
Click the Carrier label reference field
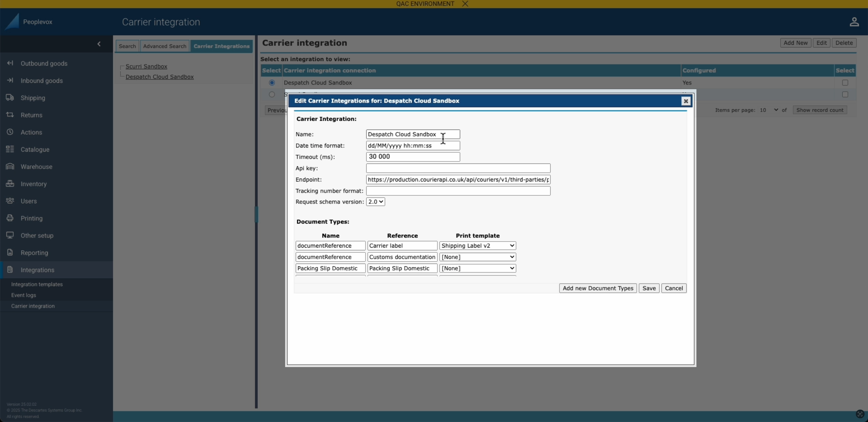click(x=402, y=246)
